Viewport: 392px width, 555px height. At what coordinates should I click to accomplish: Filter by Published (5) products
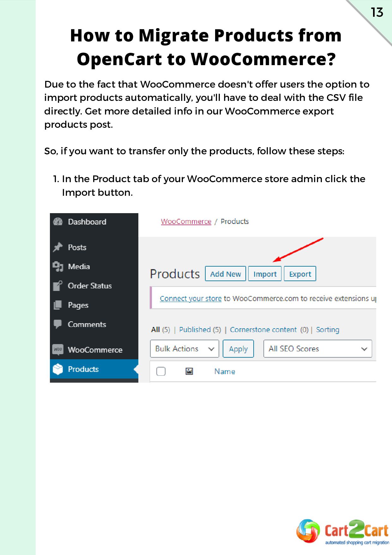click(x=200, y=330)
